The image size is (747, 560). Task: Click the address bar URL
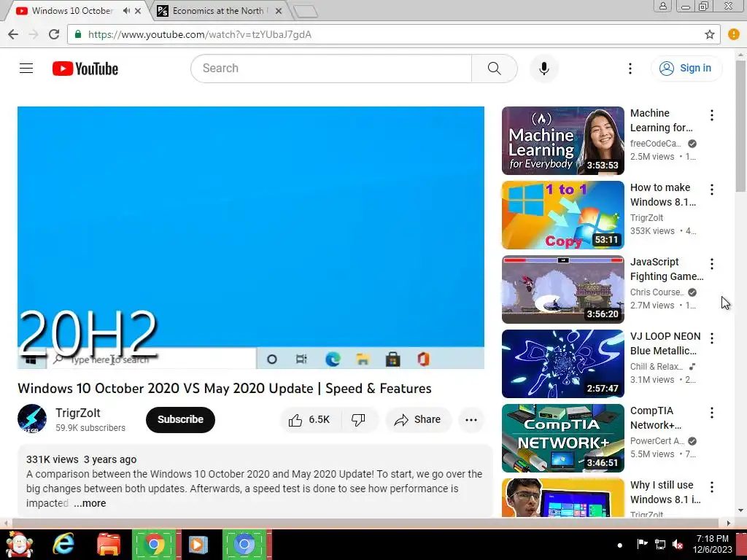tap(200, 35)
